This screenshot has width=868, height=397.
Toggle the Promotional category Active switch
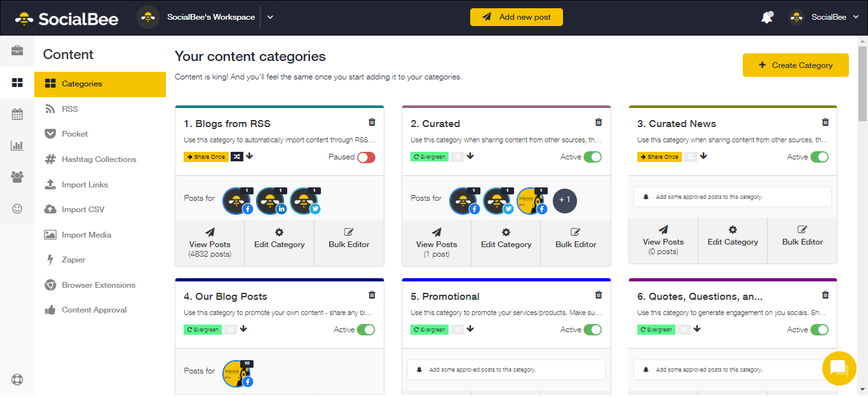(x=593, y=330)
